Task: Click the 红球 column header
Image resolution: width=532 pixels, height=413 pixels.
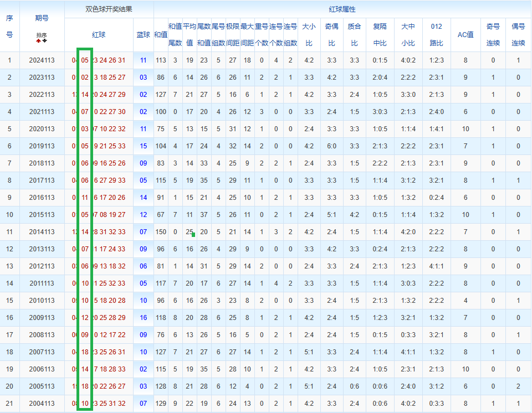Action: pos(99,34)
